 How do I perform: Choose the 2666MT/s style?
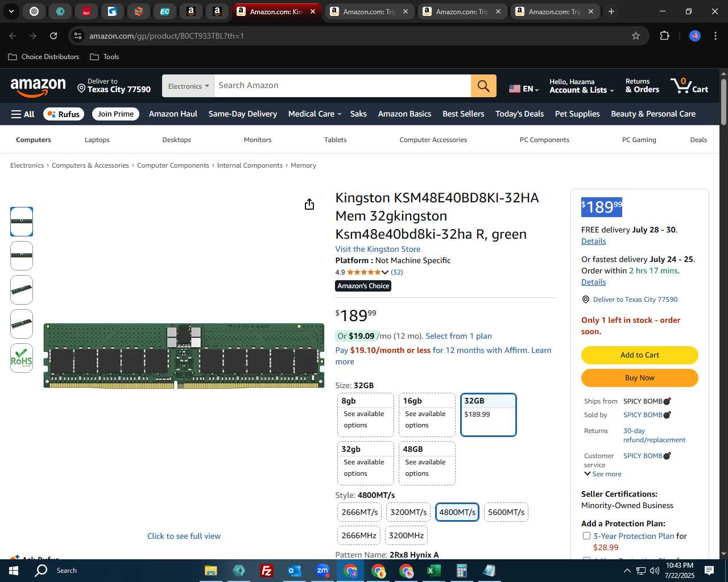click(x=359, y=512)
